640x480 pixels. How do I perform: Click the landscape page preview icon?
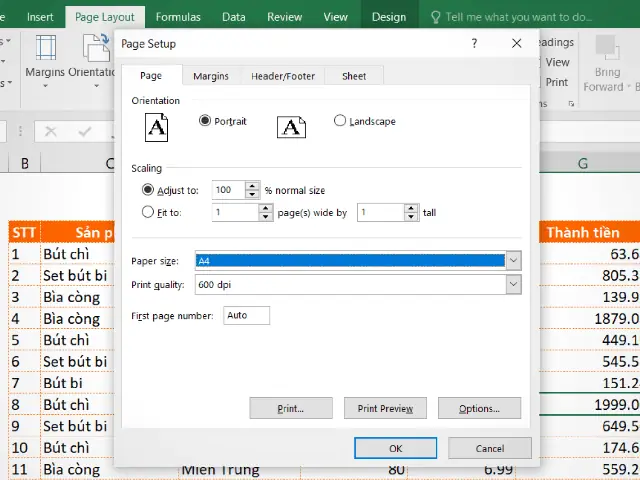point(291,127)
